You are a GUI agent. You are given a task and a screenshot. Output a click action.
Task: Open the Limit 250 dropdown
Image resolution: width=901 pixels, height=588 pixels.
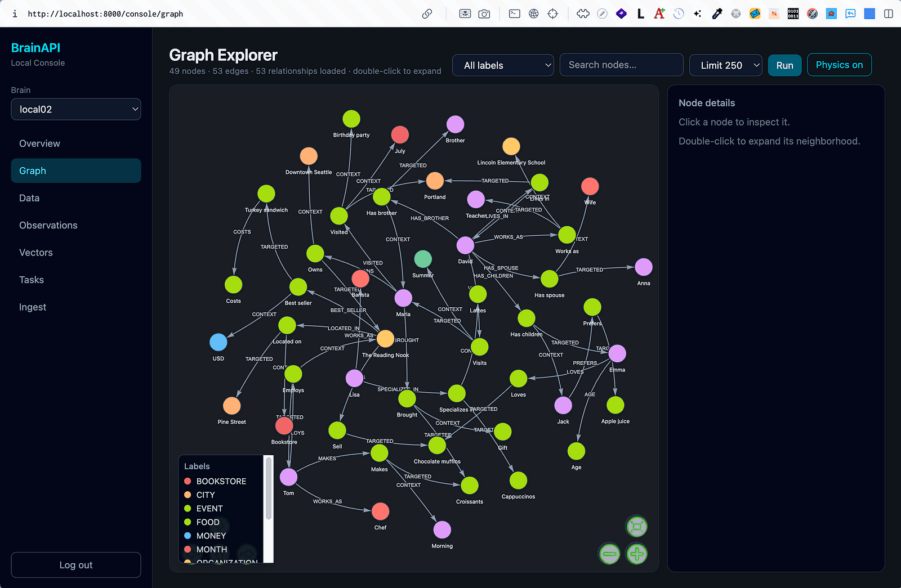[726, 65]
